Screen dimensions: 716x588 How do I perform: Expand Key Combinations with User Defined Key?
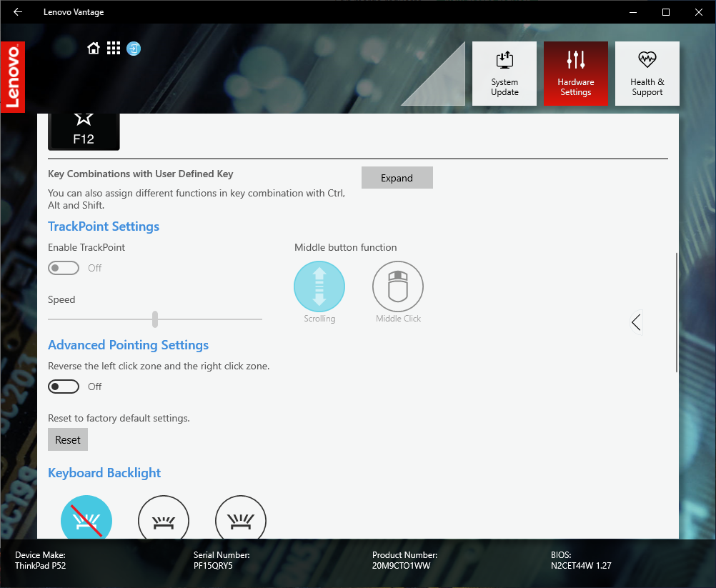pos(397,178)
